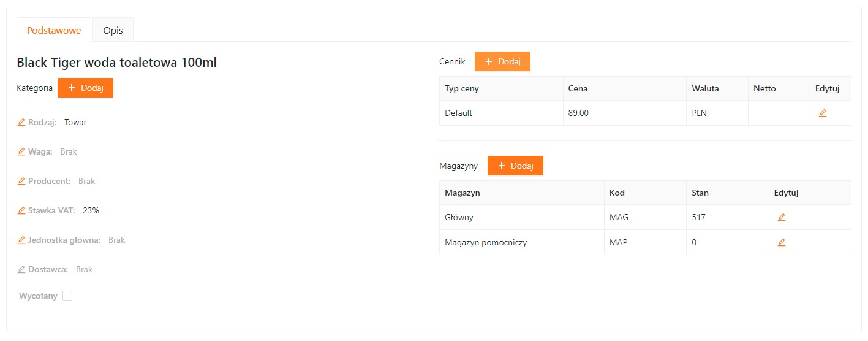Screen dimensions: 868x341
Task: Click Dodaj button beside Magazyny
Action: click(x=515, y=166)
